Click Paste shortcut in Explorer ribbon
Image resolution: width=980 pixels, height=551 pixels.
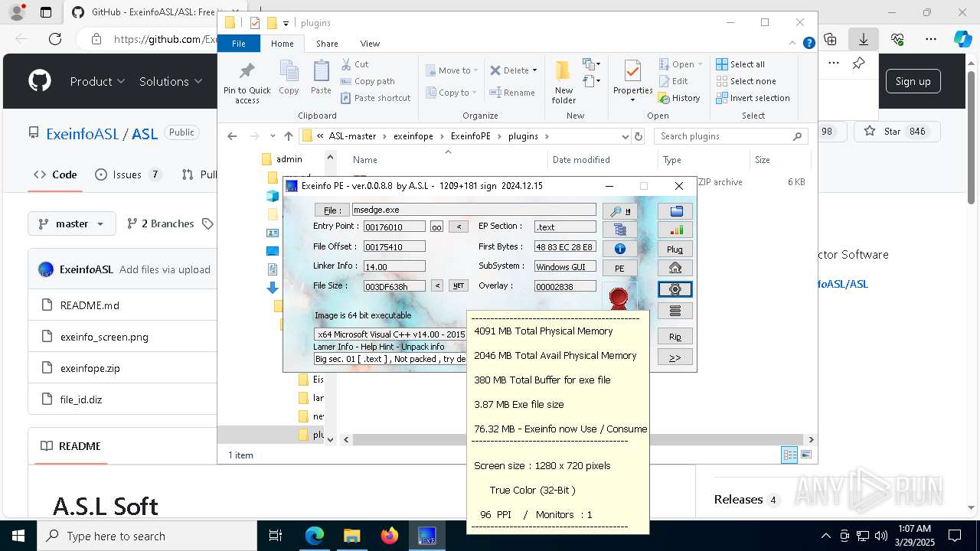click(x=375, y=98)
